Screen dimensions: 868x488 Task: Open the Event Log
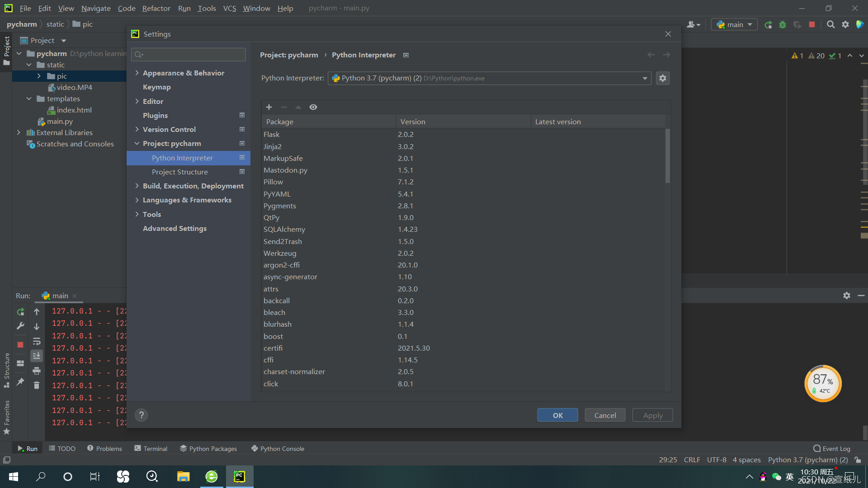832,448
